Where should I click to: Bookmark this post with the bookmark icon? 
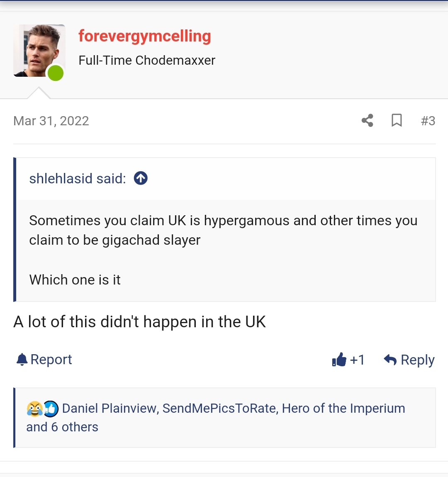point(397,120)
